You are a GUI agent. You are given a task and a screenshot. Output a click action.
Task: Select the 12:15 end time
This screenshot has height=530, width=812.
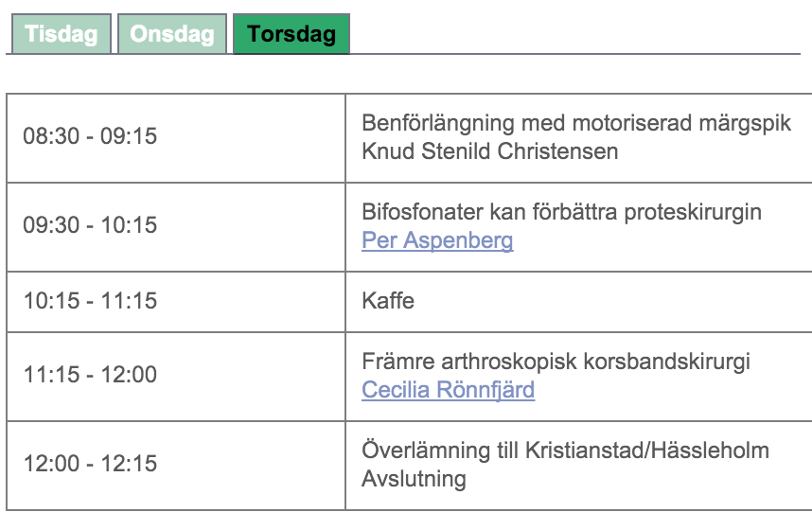click(x=129, y=464)
